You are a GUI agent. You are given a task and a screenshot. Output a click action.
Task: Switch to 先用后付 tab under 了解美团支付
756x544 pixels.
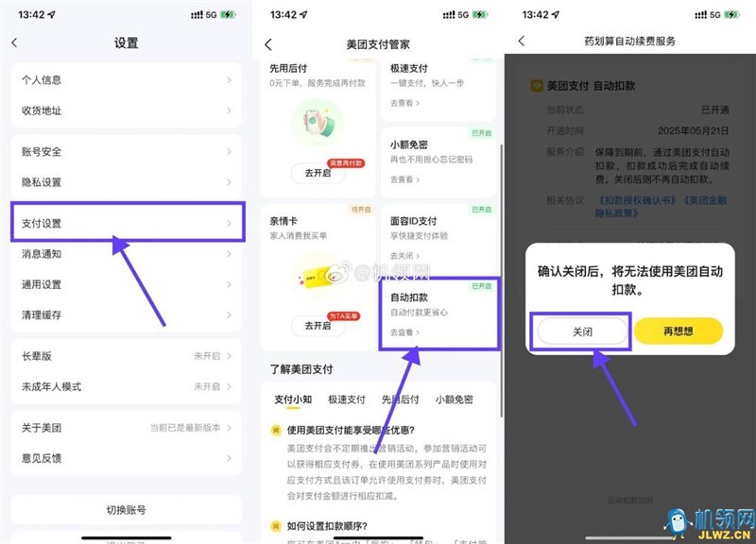pyautogui.click(x=400, y=399)
